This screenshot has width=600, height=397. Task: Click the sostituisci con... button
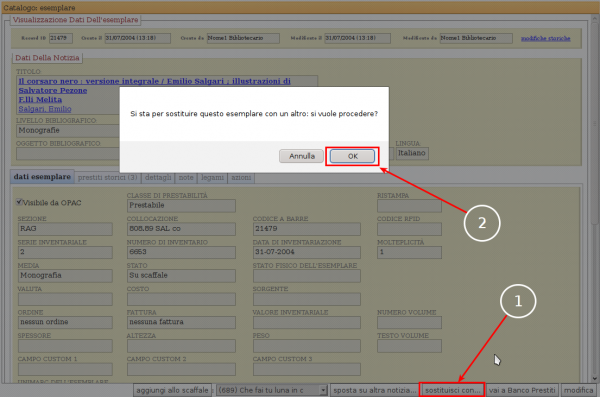tap(452, 390)
